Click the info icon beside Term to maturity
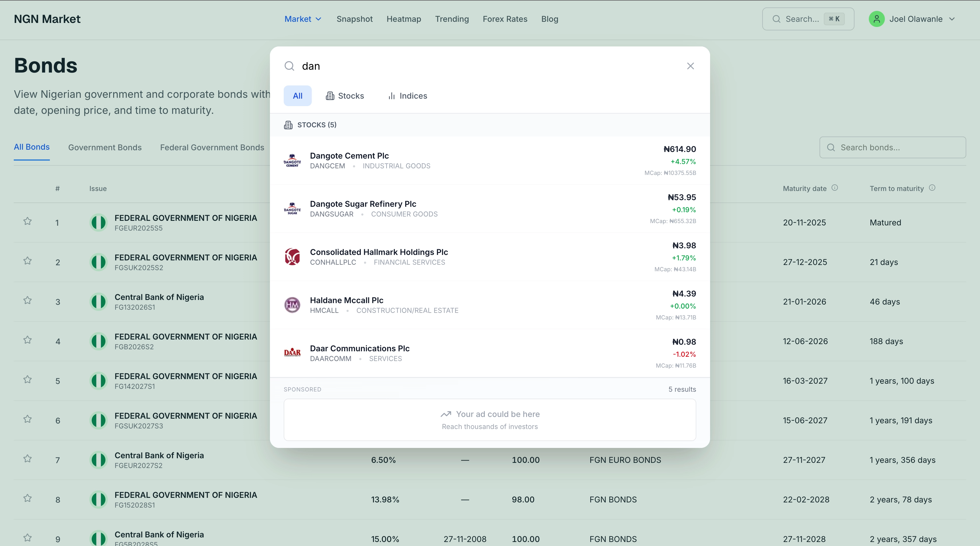The height and width of the screenshot is (546, 980). [932, 188]
